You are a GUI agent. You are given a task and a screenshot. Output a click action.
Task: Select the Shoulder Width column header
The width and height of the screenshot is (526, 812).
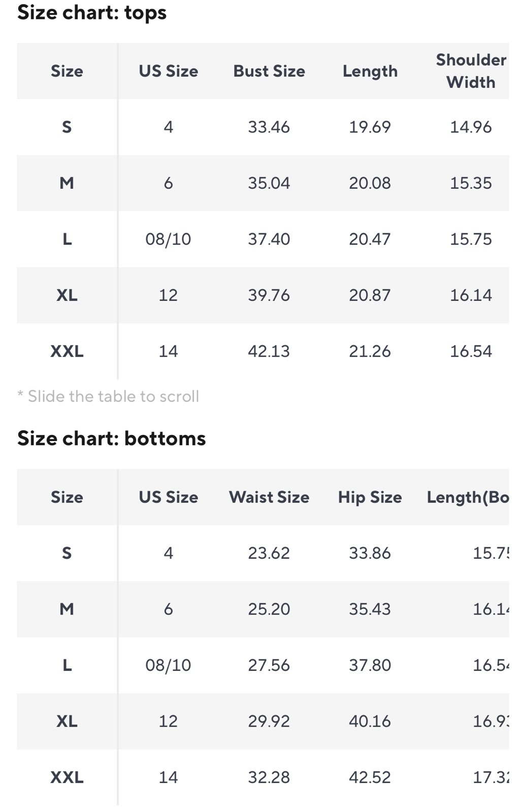coord(471,71)
